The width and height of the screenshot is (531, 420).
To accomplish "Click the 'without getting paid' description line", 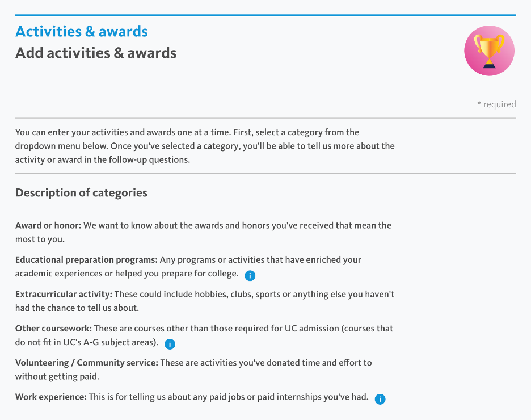I will tap(57, 376).
